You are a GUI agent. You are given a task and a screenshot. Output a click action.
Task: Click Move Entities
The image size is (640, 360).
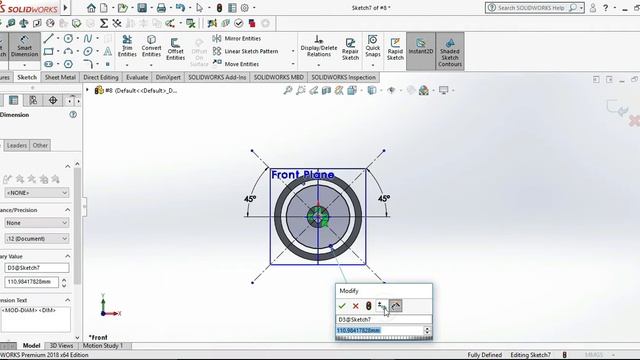[x=236, y=64]
